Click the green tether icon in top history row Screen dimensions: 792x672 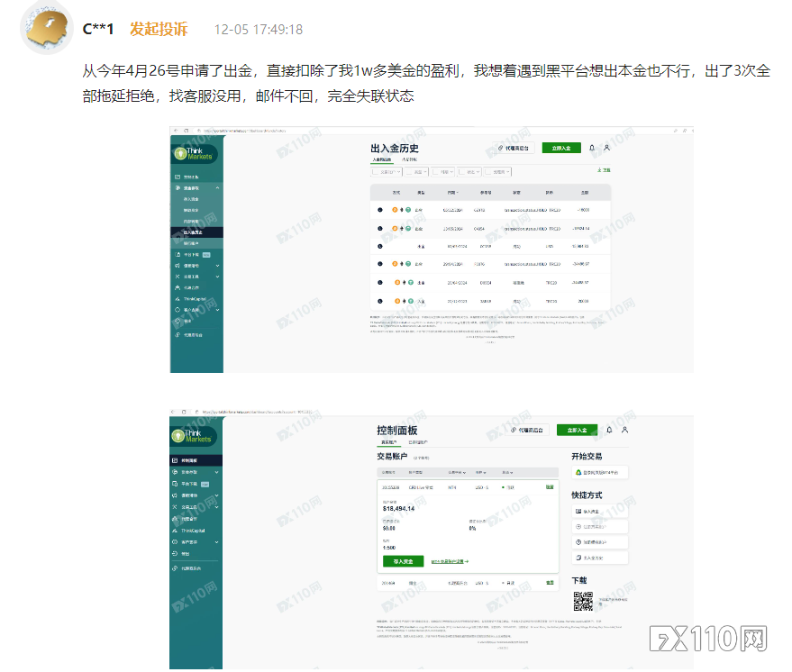point(408,210)
